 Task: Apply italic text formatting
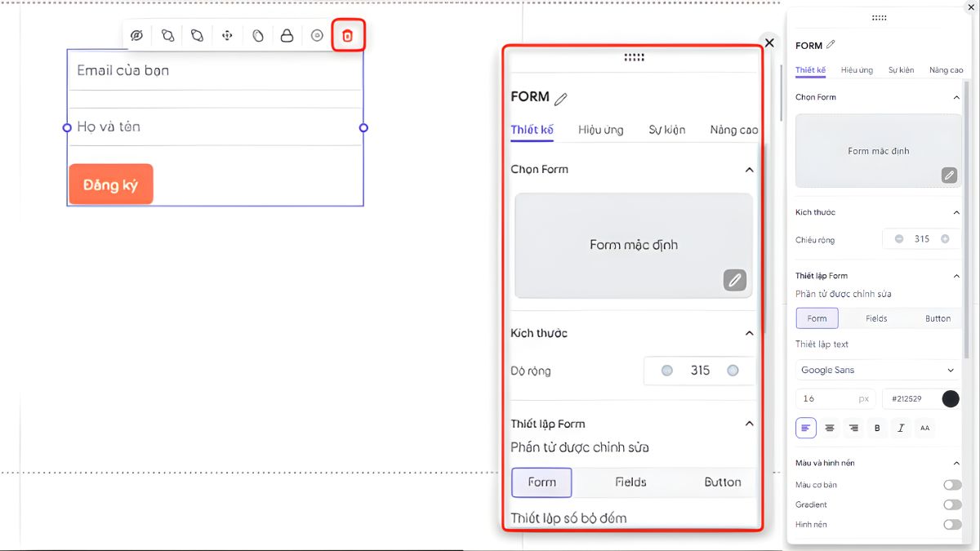(x=901, y=428)
